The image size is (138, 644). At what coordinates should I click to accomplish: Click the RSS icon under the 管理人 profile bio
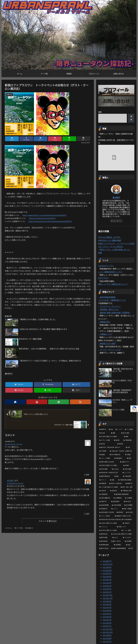click(x=120, y=221)
